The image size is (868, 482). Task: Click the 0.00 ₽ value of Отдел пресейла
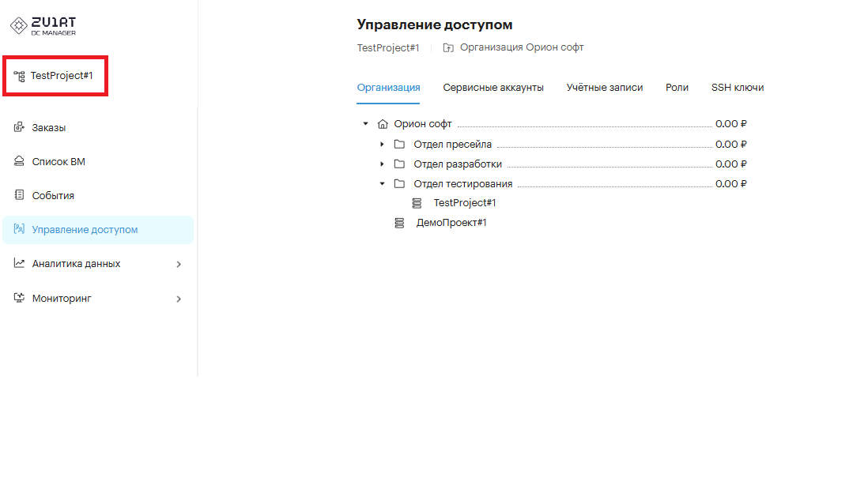point(730,145)
